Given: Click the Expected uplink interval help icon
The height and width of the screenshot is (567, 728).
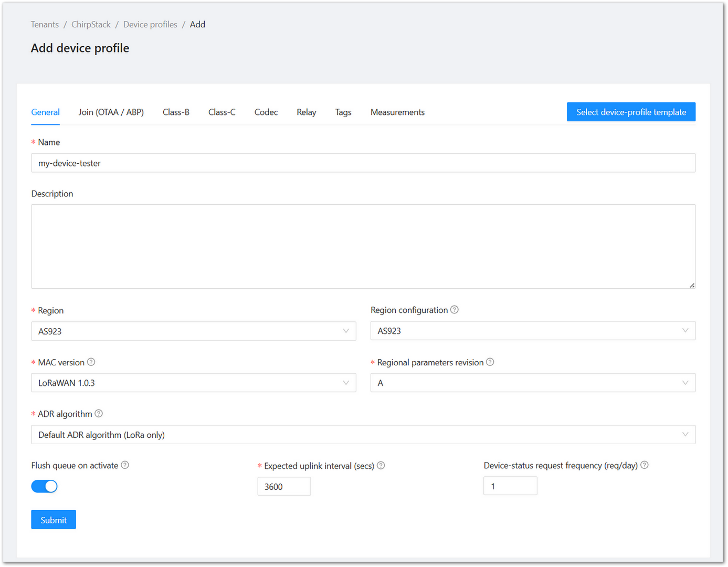Looking at the screenshot, I should 381,465.
